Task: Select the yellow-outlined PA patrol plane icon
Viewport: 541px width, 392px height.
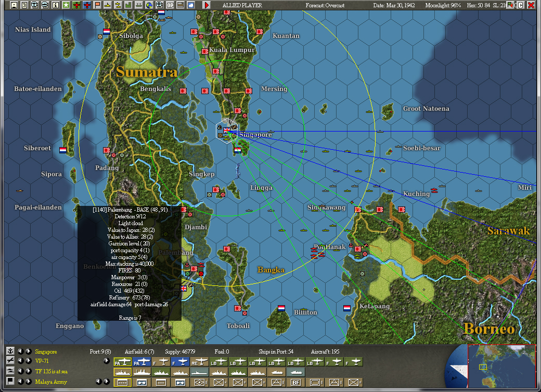Action: [x=123, y=362]
